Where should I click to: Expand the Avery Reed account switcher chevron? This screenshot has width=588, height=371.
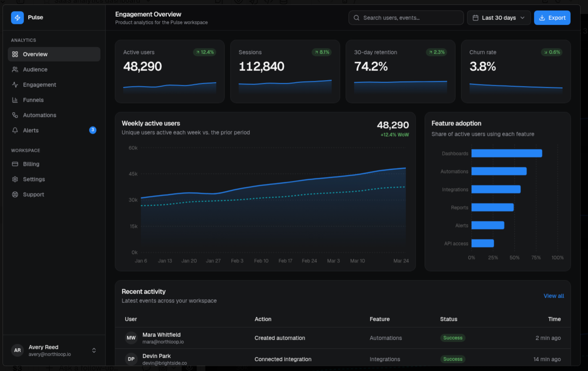tap(94, 350)
